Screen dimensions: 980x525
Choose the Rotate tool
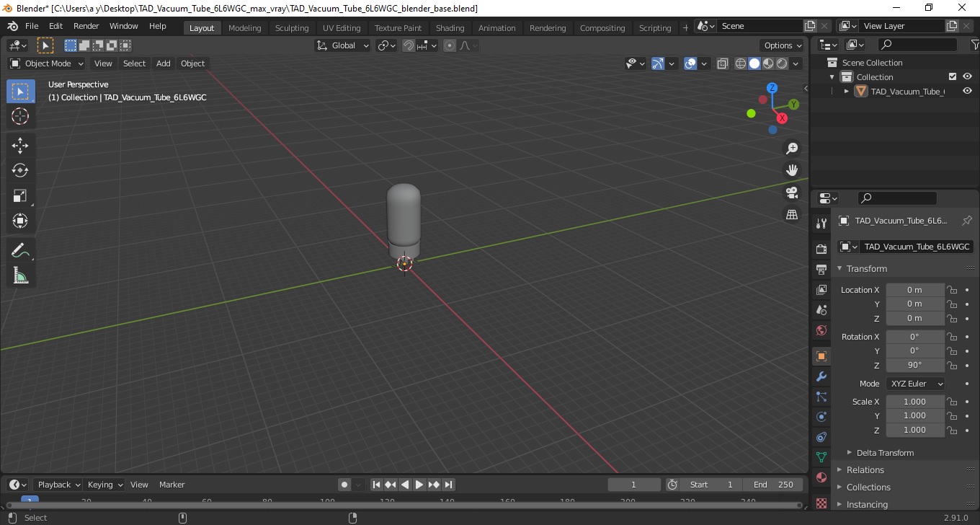point(20,170)
